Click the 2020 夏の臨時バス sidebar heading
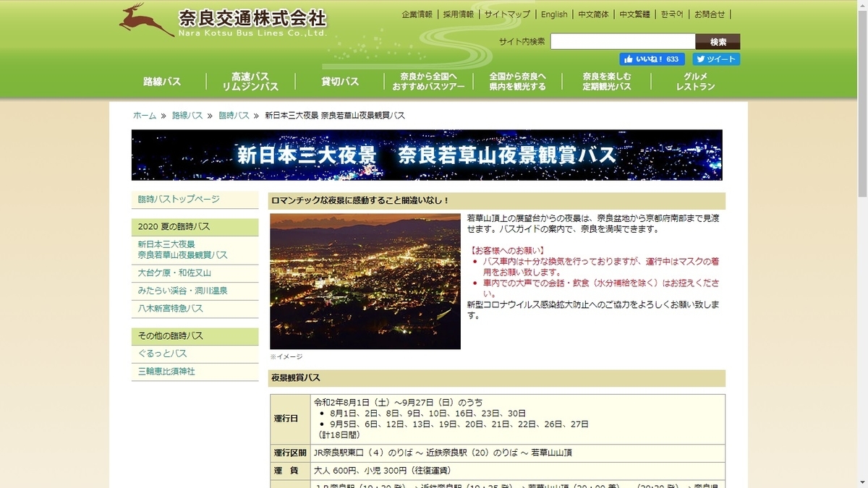868x488 pixels. click(195, 227)
